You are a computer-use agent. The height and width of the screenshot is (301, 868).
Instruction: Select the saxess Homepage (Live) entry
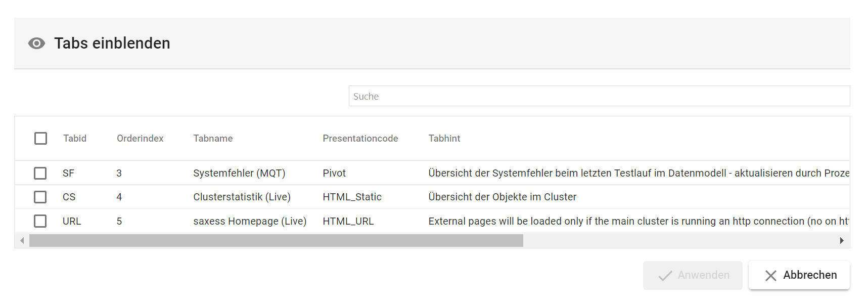tap(250, 221)
